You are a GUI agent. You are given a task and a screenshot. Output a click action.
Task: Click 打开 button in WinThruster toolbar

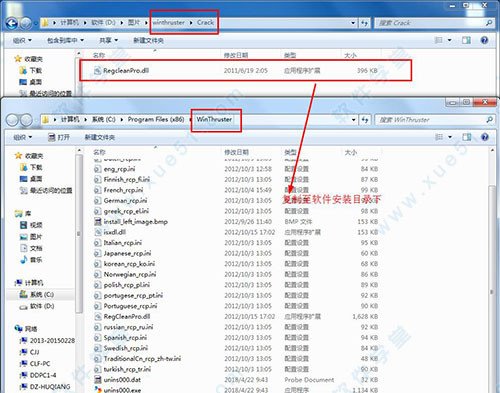tap(59, 137)
